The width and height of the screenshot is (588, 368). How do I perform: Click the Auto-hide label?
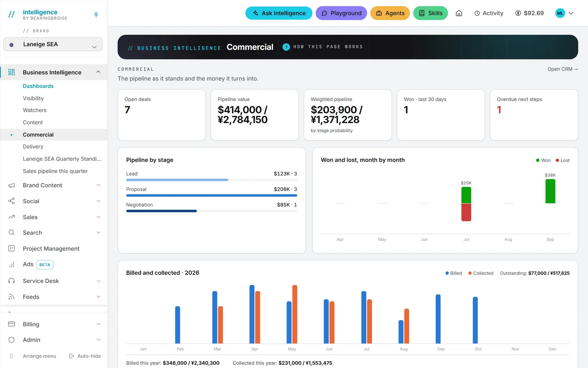point(89,356)
